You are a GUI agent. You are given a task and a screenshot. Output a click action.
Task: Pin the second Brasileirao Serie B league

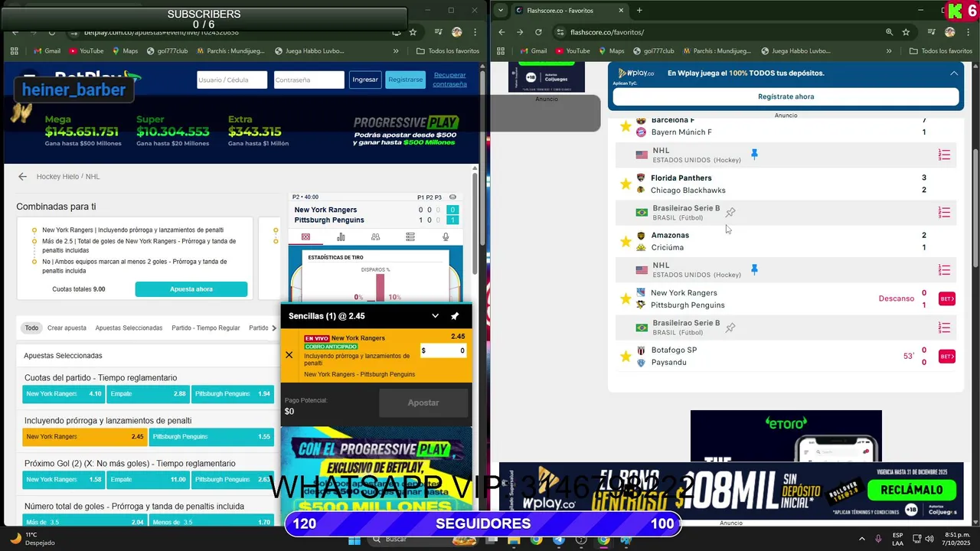[x=730, y=328]
